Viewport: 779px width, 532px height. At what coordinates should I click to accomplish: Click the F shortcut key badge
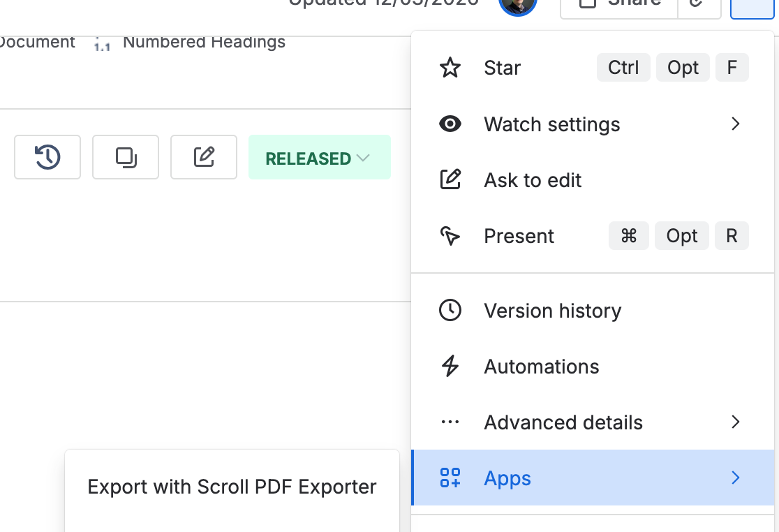click(732, 68)
